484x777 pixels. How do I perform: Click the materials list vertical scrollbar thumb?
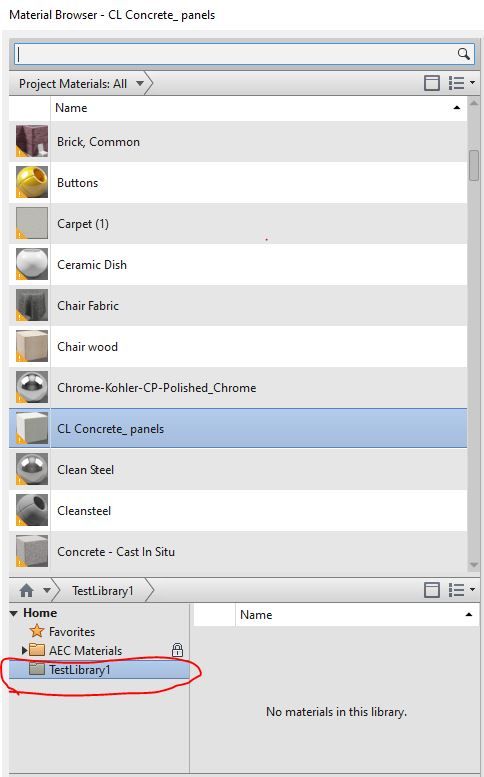(x=474, y=166)
